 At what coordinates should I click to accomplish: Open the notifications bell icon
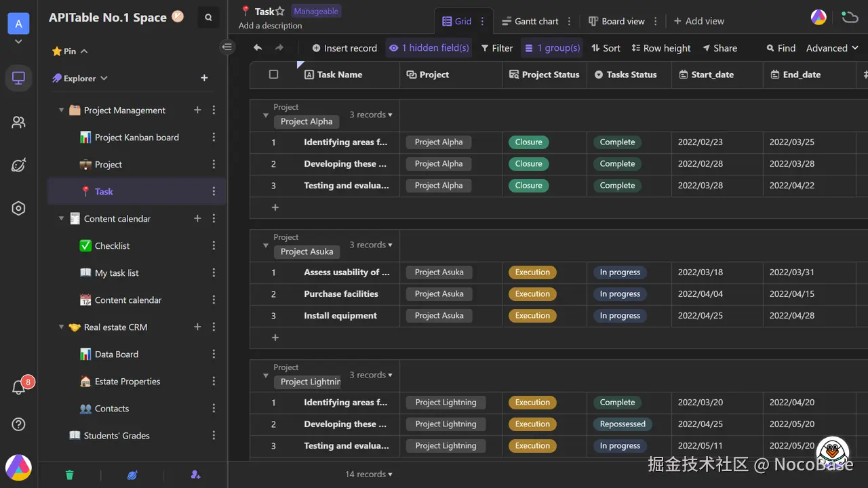19,388
